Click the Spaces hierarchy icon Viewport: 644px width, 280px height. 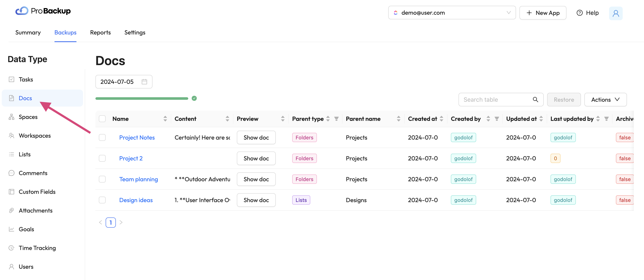point(11,117)
